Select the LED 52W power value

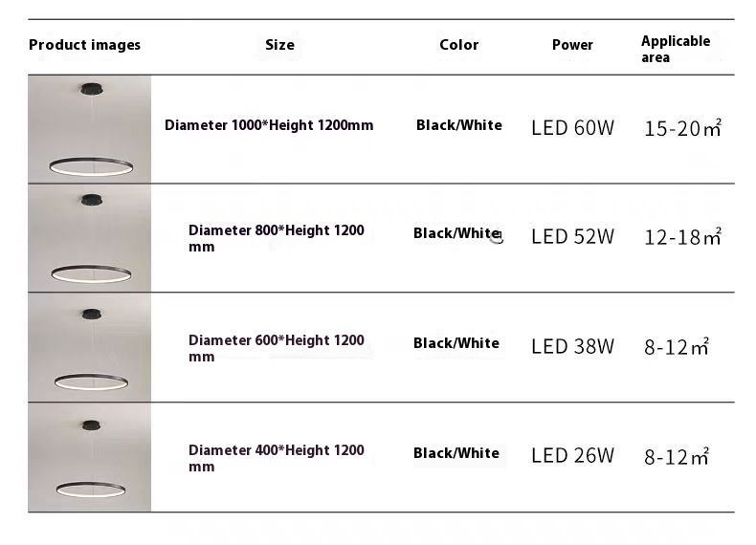pyautogui.click(x=572, y=237)
